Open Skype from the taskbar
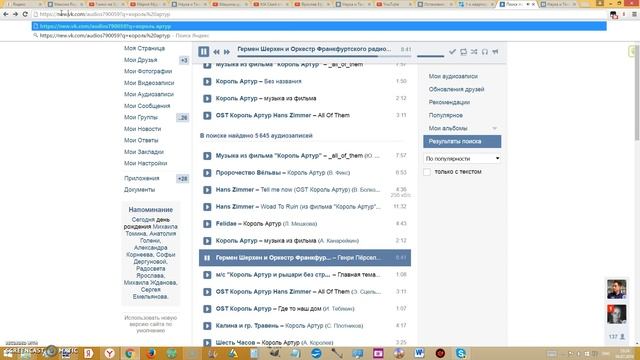This screenshot has width=640, height=360. click(461, 353)
